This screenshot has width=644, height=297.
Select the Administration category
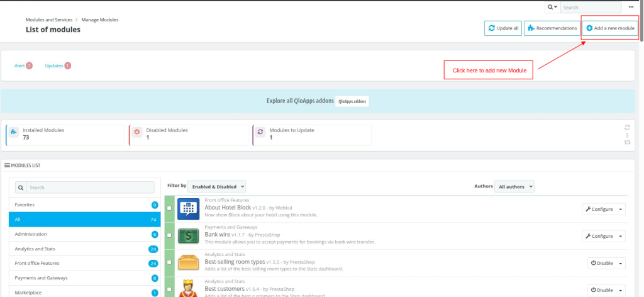(x=84, y=234)
